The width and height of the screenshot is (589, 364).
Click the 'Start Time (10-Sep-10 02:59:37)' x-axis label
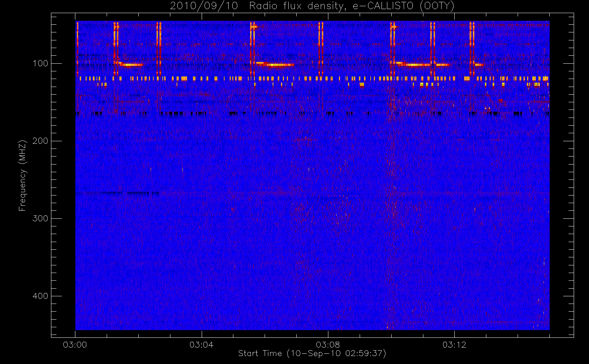coord(312,353)
